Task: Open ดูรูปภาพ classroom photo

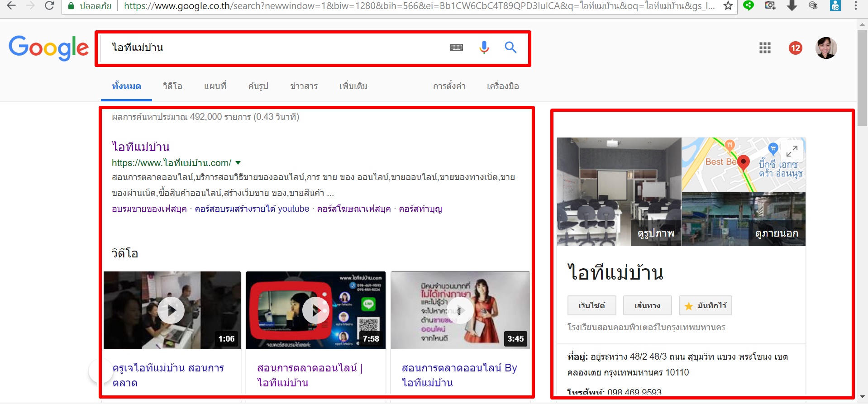Action: coord(619,192)
